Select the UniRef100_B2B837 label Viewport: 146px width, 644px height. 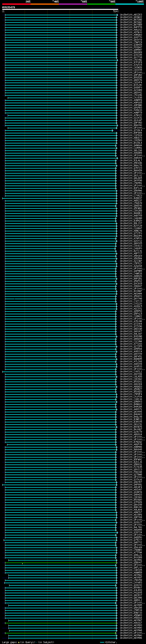(x=131, y=198)
